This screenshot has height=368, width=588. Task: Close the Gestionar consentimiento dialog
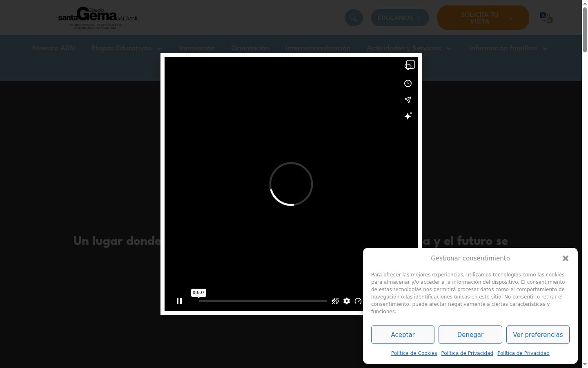[566, 258]
